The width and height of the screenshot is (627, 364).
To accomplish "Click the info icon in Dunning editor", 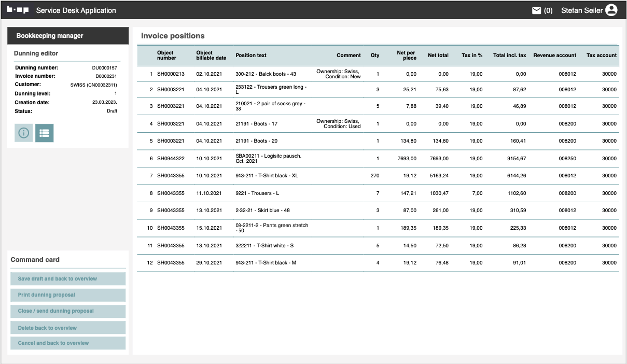I will [23, 133].
